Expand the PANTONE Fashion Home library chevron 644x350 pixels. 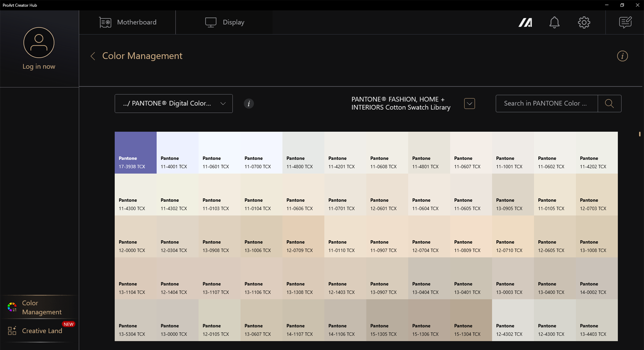469,104
